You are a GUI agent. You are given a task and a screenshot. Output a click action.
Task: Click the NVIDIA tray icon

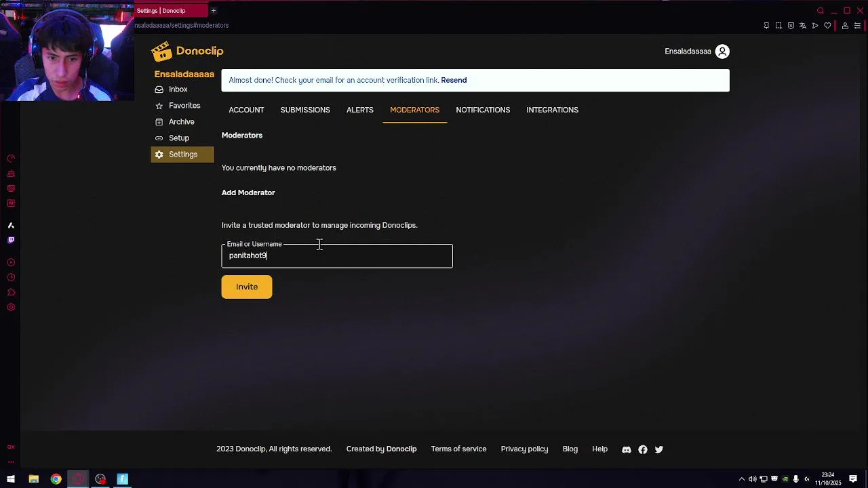pos(785,479)
